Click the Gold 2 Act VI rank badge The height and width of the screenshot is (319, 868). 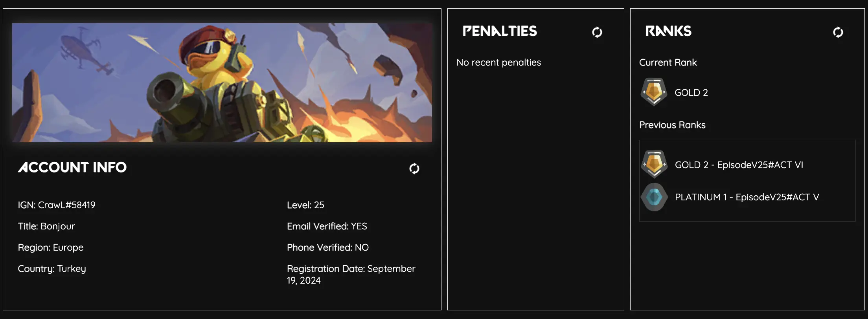tap(654, 165)
